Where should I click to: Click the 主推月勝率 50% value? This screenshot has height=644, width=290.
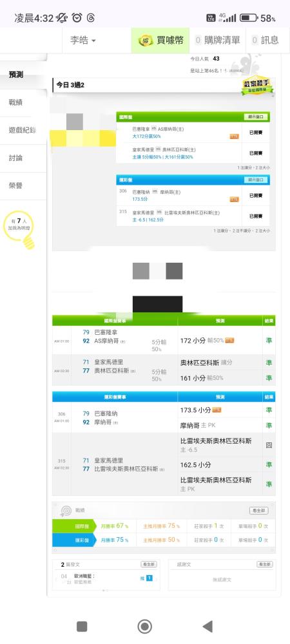click(x=161, y=540)
